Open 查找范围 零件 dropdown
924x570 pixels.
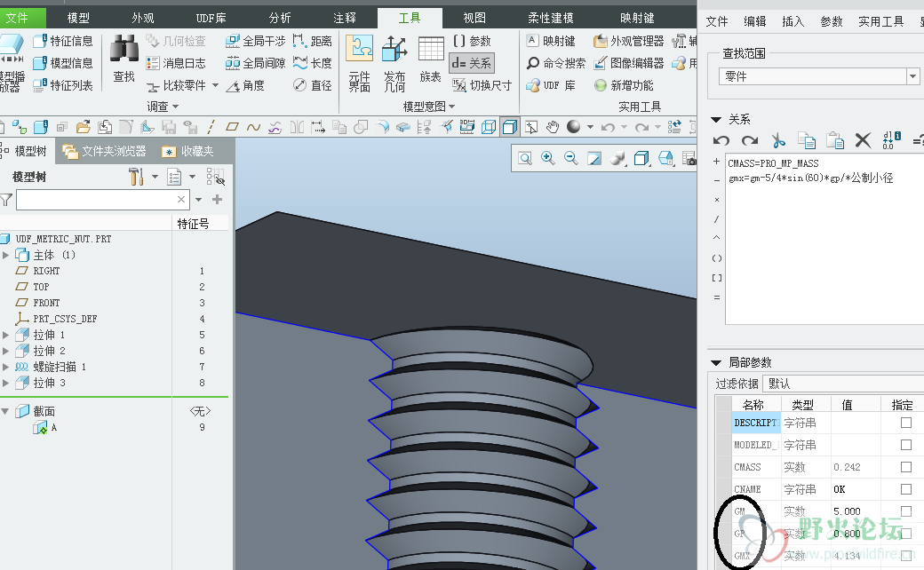912,76
